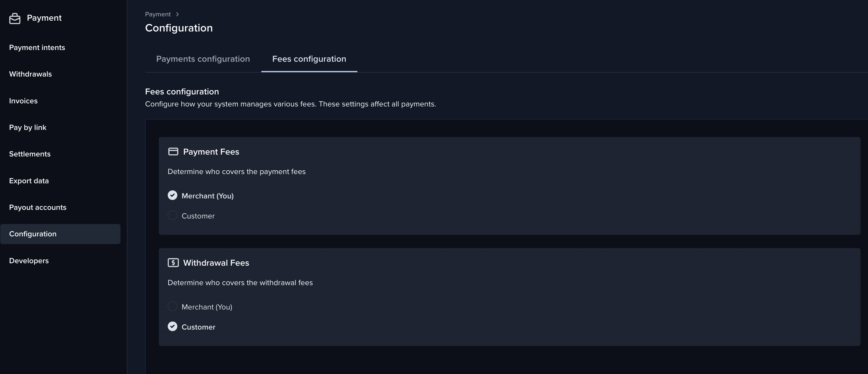Select Merchant (You) for payment fees
Screen dimensions: 868x374
173,196
